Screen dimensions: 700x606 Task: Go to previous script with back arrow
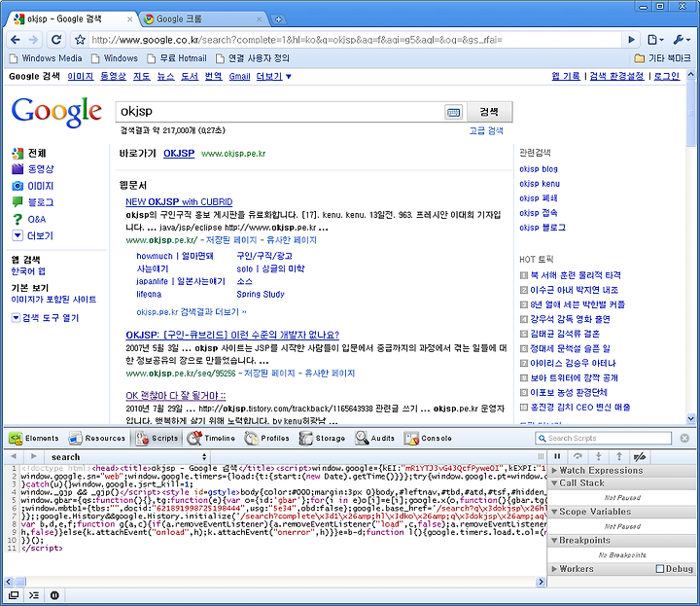[x=14, y=456]
